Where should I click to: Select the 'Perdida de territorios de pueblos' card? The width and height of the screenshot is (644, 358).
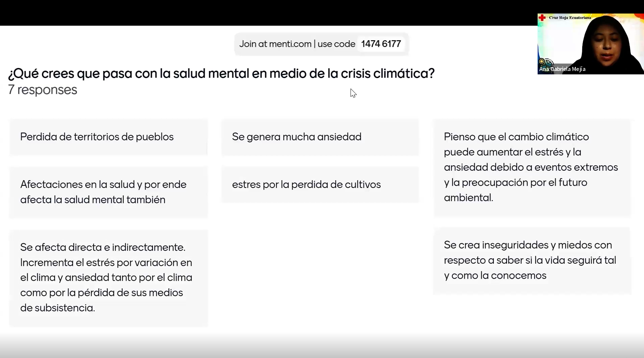click(x=108, y=137)
